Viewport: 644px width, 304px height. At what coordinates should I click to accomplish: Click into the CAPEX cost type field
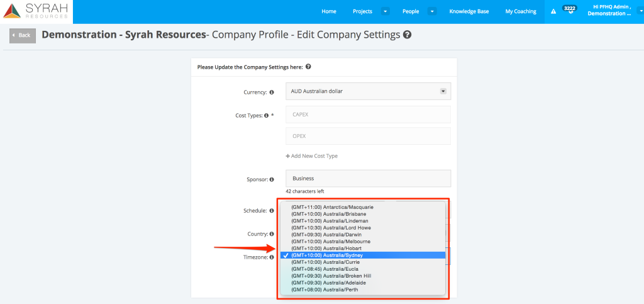tap(368, 115)
